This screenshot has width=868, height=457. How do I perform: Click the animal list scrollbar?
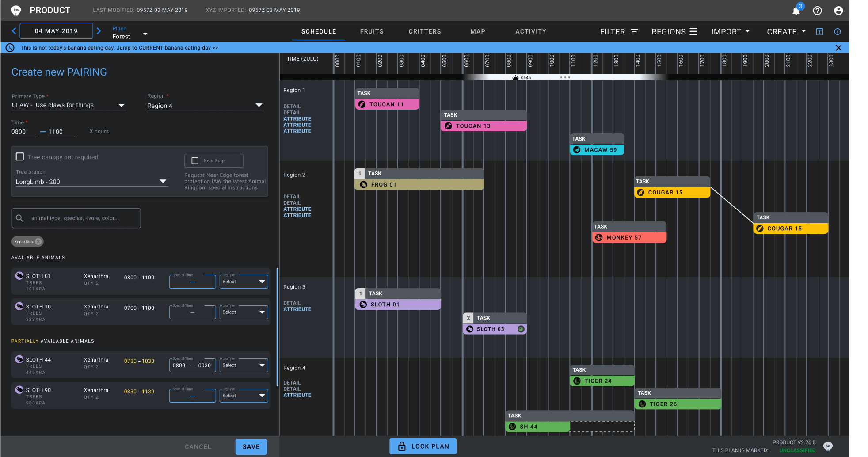coord(278,327)
